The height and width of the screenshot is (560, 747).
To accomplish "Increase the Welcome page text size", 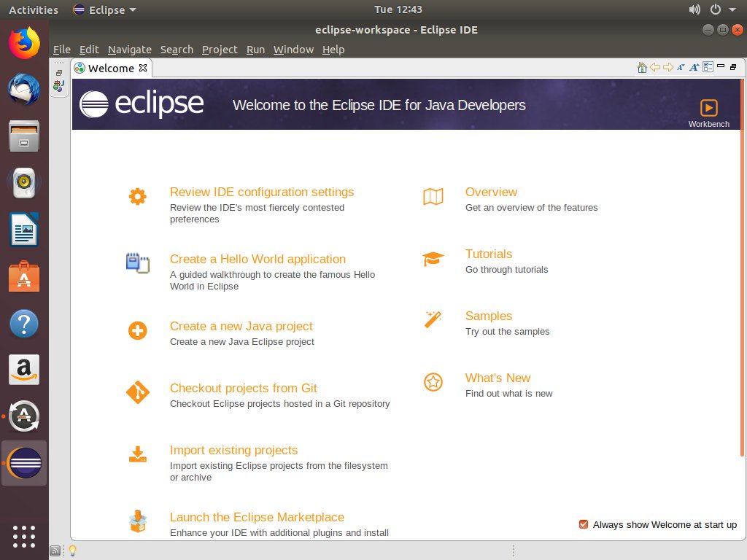I will [x=694, y=66].
